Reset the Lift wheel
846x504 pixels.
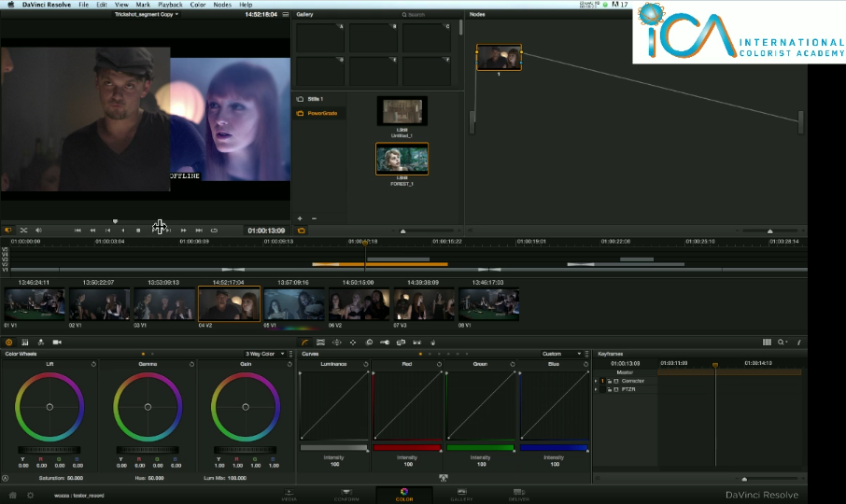click(x=93, y=364)
